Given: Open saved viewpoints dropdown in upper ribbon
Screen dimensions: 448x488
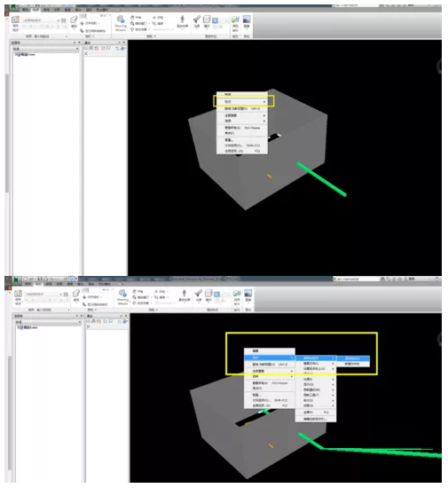Looking at the screenshot, I should (x=59, y=20).
